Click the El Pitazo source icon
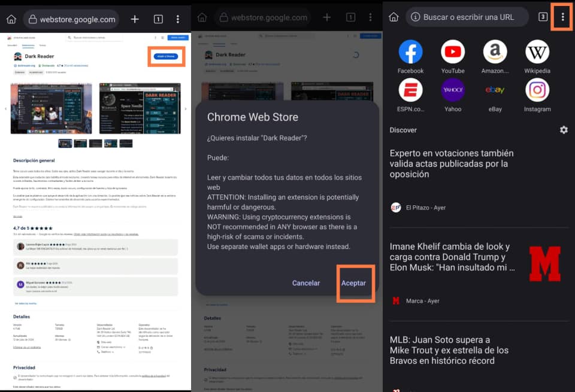 [x=396, y=208]
